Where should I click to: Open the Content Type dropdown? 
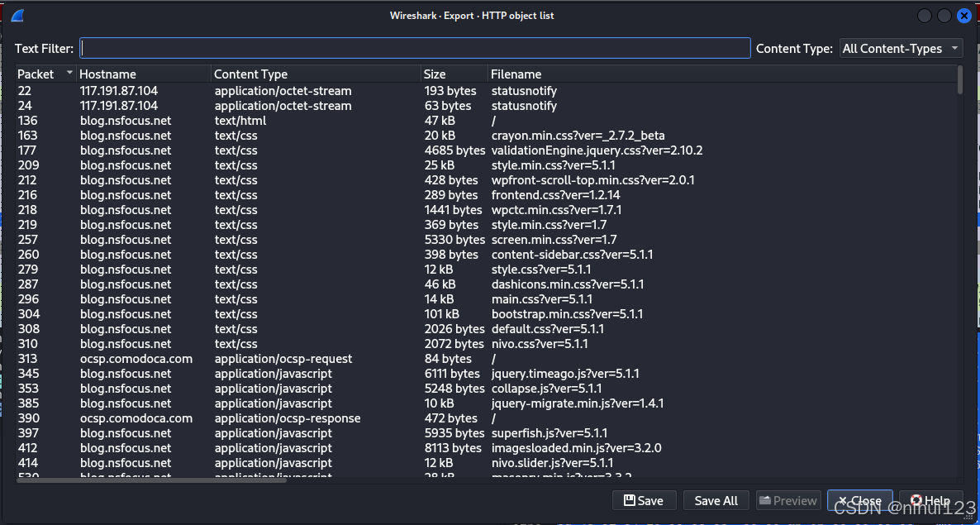point(901,48)
